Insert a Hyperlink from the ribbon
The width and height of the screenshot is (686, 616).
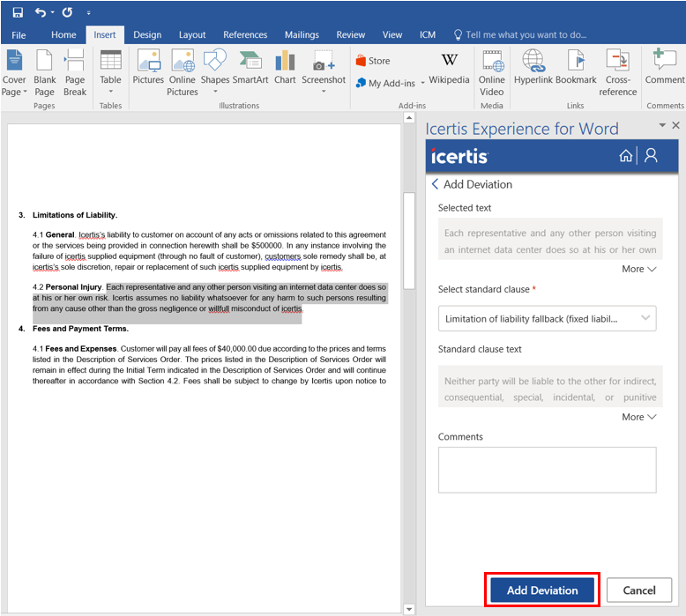[x=533, y=68]
